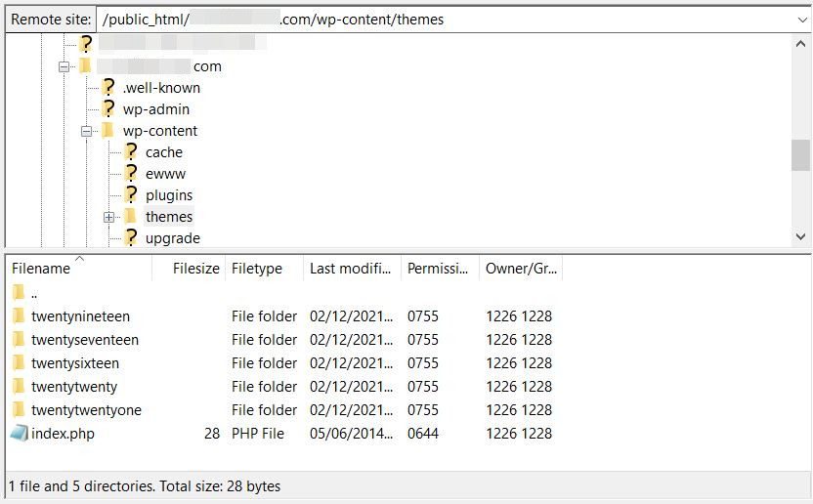Sort by the Filesize column header
This screenshot has height=504, width=813.
tap(195, 269)
